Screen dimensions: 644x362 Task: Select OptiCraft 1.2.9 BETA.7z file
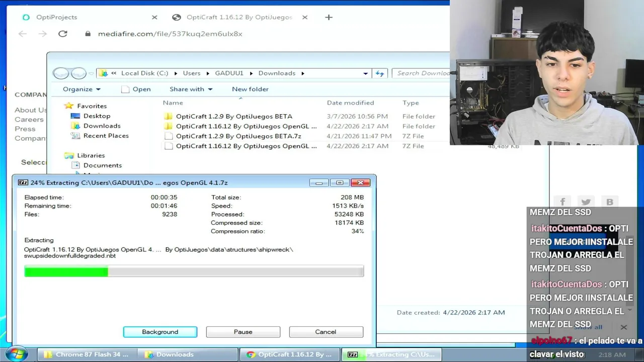[238, 136]
